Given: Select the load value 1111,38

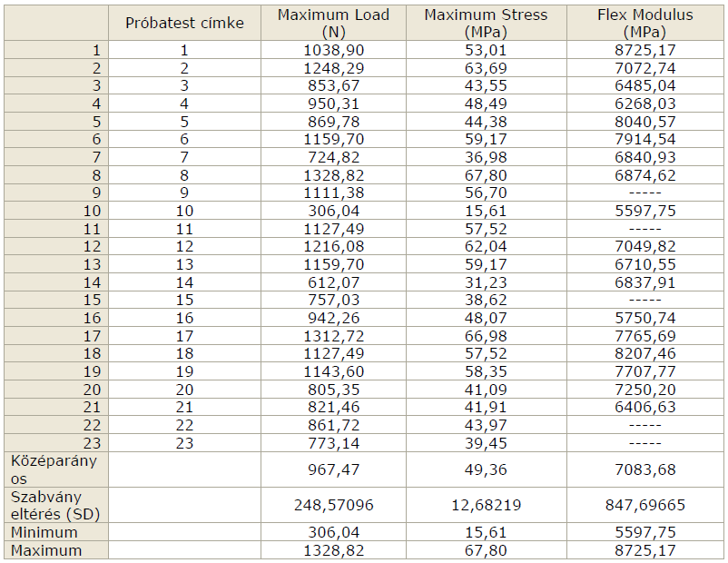Looking at the screenshot, I should (x=333, y=193).
